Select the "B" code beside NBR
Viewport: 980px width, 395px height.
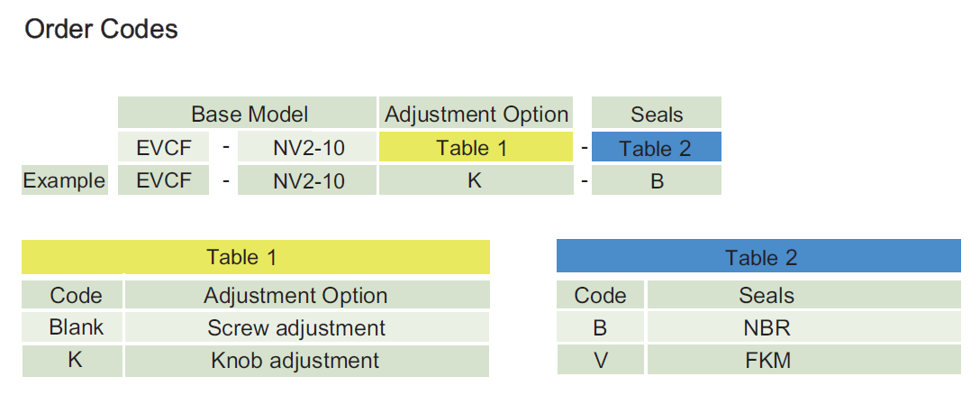pyautogui.click(x=600, y=328)
